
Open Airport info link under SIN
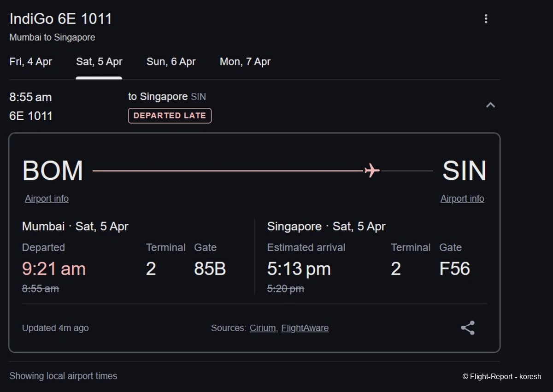(x=462, y=199)
